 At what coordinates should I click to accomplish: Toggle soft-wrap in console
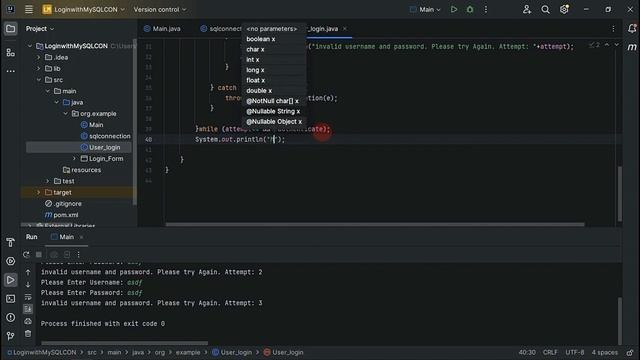(x=28, y=297)
